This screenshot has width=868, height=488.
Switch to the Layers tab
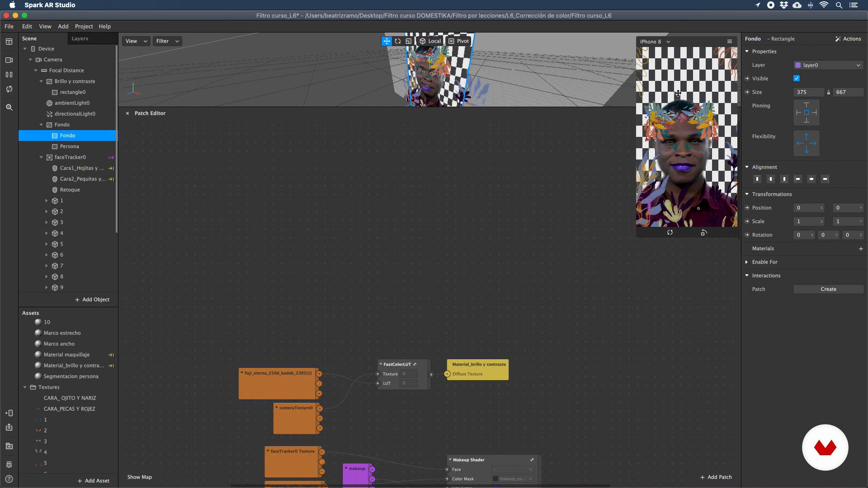click(x=80, y=39)
